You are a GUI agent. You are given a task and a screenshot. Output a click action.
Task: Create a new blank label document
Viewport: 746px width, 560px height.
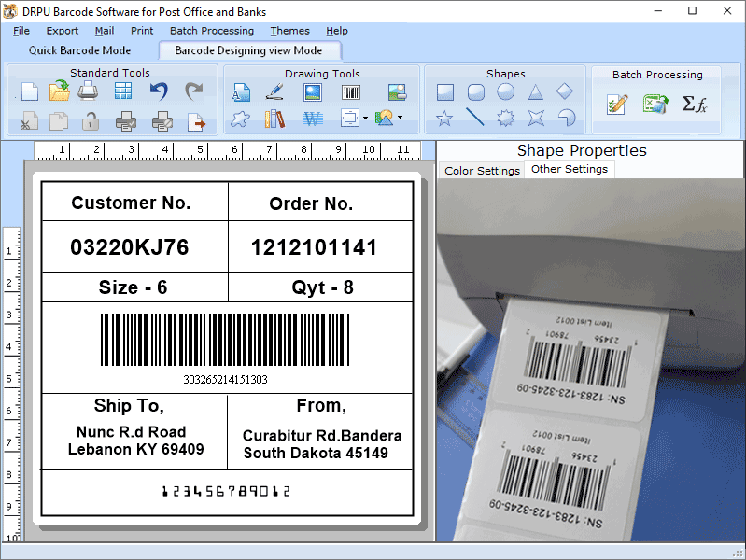click(x=30, y=91)
